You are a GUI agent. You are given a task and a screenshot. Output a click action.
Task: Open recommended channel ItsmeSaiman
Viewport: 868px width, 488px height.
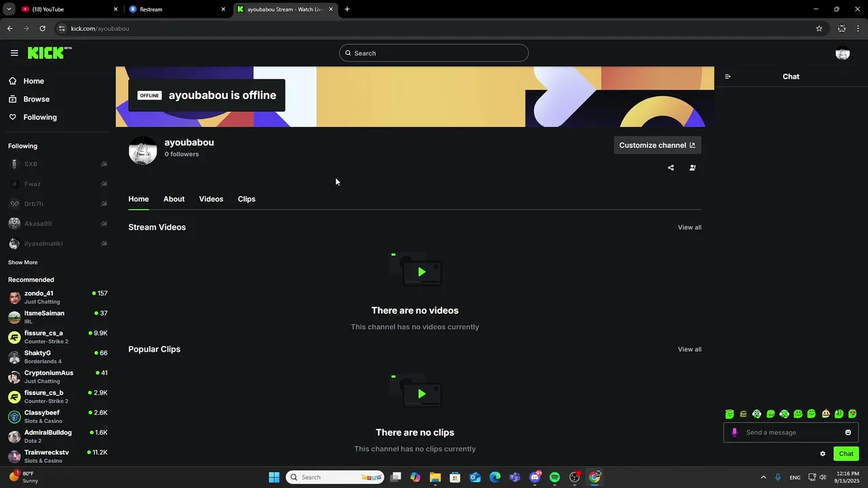click(x=58, y=317)
